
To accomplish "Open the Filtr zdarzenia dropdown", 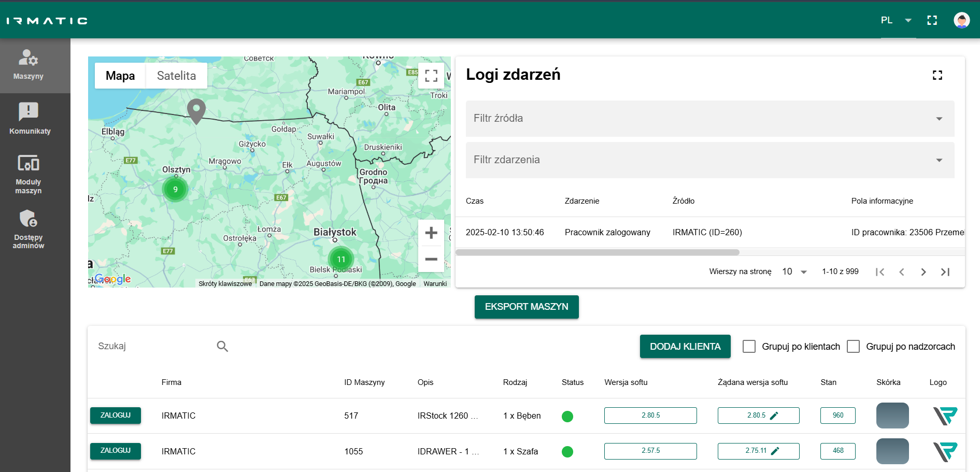I will pos(710,160).
